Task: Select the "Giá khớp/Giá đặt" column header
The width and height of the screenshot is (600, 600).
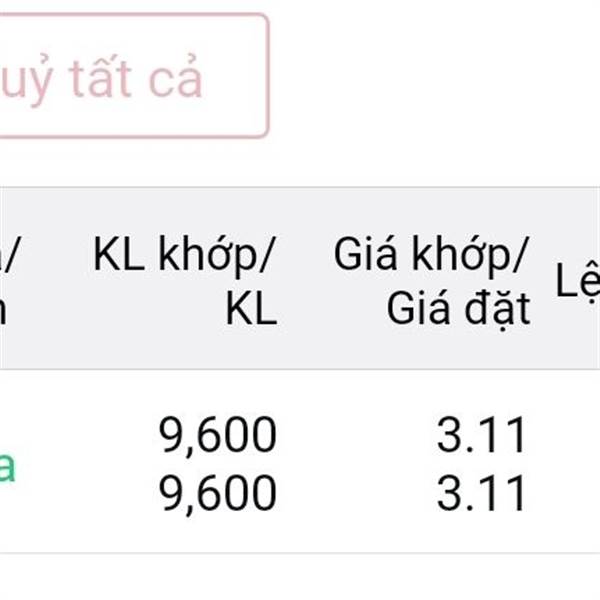Action: point(432,280)
